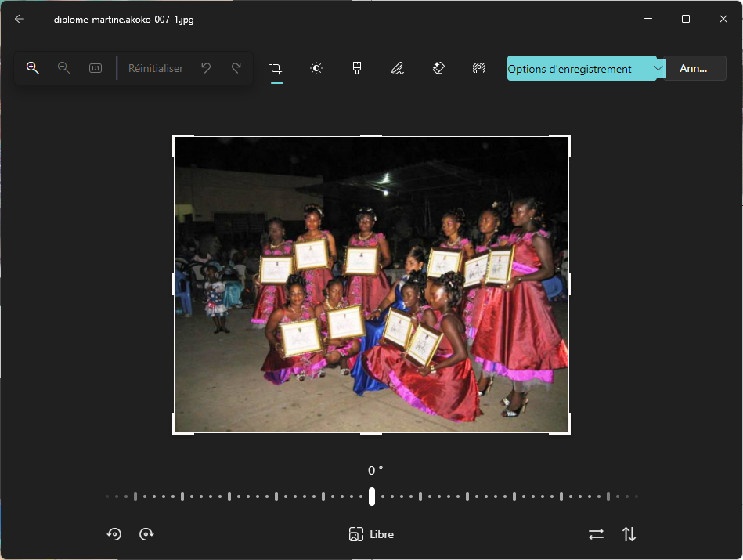Image resolution: width=743 pixels, height=560 pixels.
Task: Open the filter tool
Action: (x=357, y=68)
